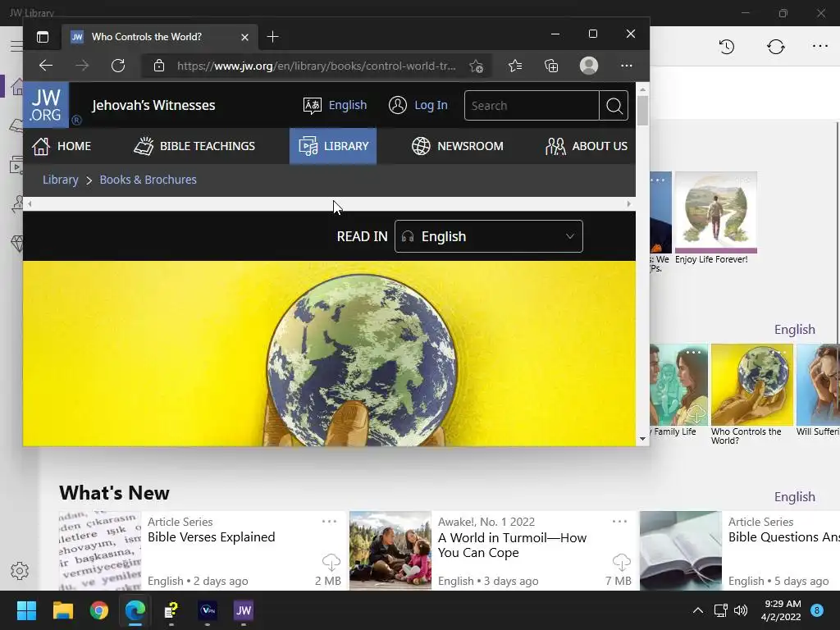Click JW Library sync icon
Image resolution: width=840 pixels, height=630 pixels.
[776, 47]
